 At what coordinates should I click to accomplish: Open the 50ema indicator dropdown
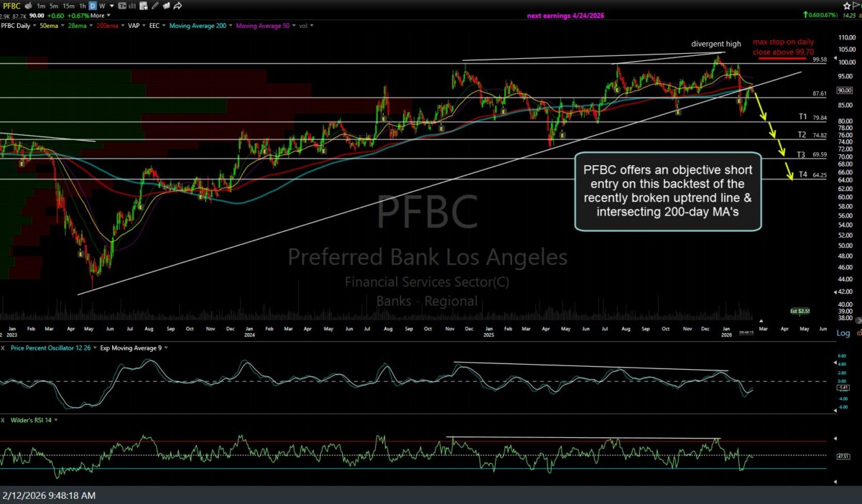pos(62,26)
